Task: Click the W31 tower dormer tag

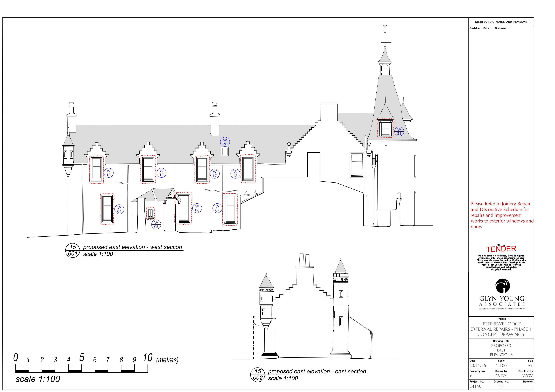Action: [399, 131]
